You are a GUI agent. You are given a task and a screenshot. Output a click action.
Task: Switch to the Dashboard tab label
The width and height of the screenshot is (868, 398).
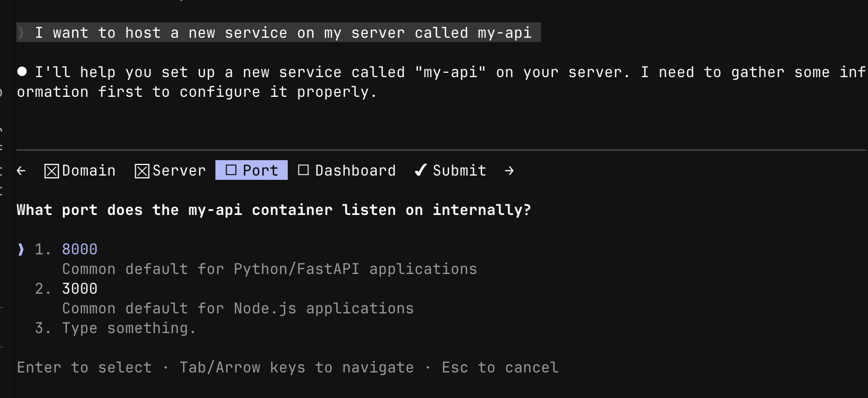(x=355, y=171)
